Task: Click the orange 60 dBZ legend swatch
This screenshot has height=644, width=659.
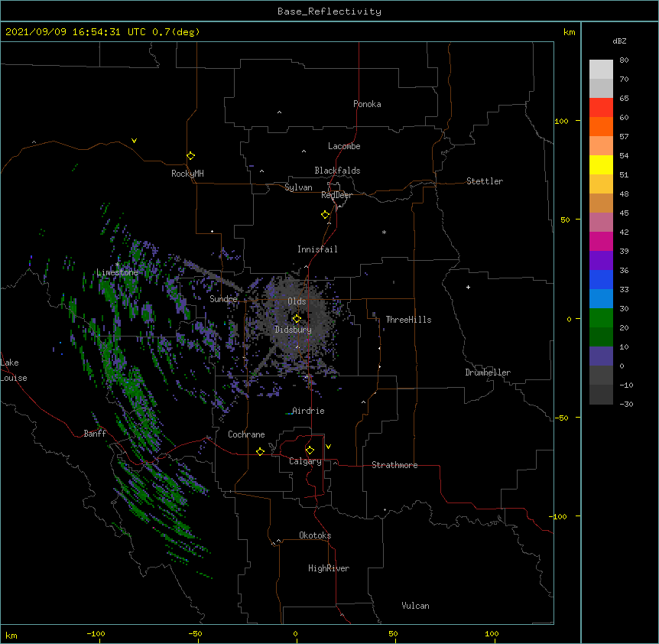Action: pyautogui.click(x=601, y=126)
